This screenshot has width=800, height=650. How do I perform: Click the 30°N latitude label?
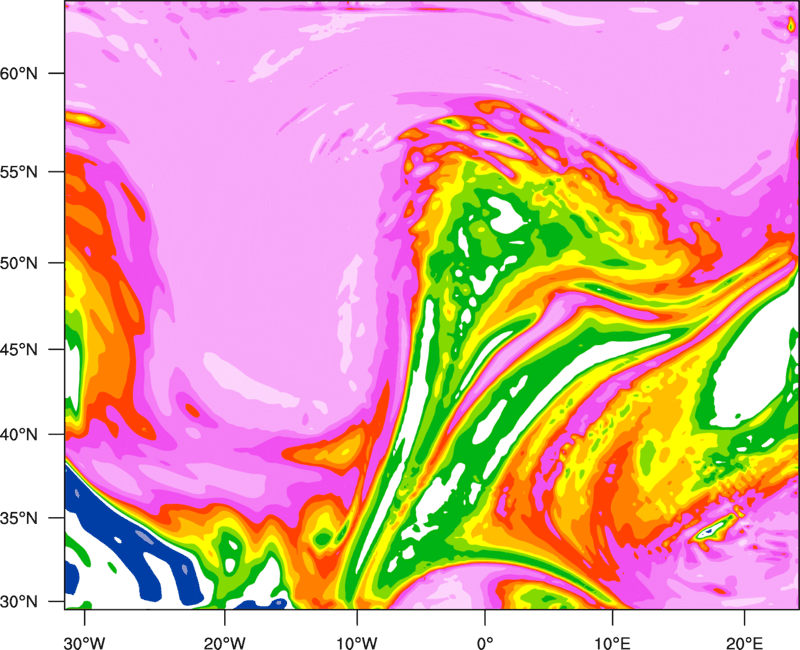coord(19,602)
